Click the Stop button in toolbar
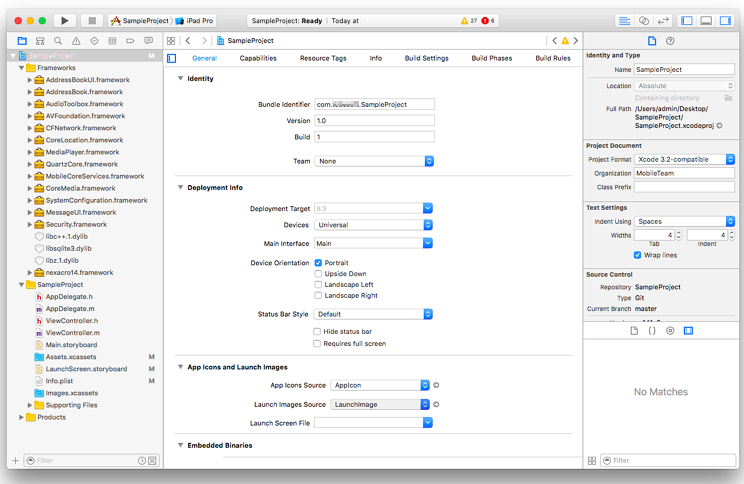Image resolution: width=744 pixels, height=484 pixels. (92, 20)
